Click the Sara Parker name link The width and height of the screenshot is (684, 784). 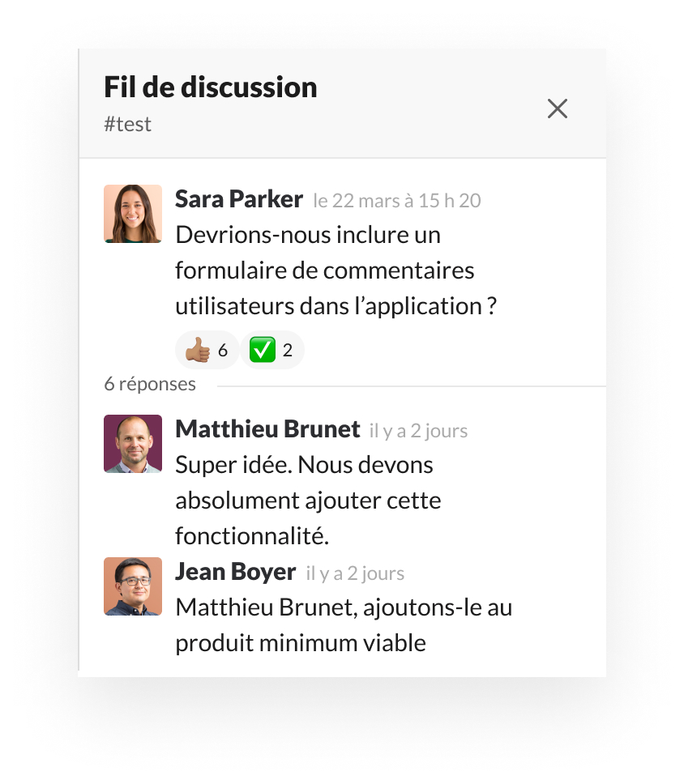point(239,199)
